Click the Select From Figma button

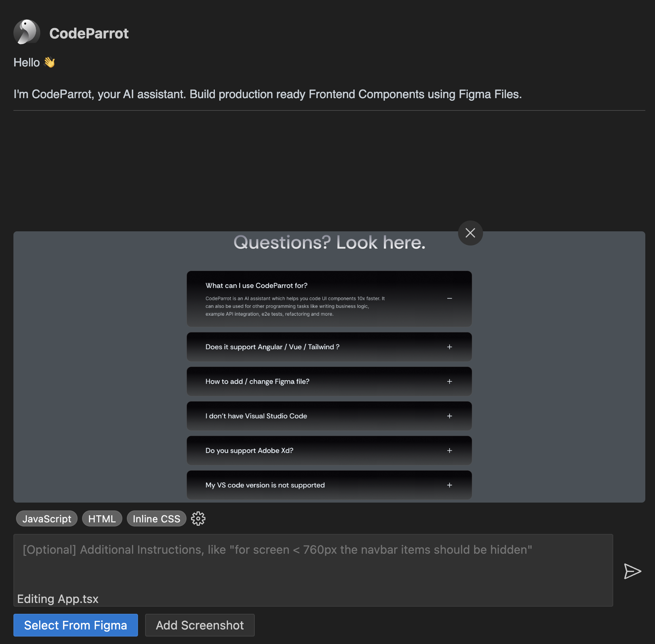point(76,625)
